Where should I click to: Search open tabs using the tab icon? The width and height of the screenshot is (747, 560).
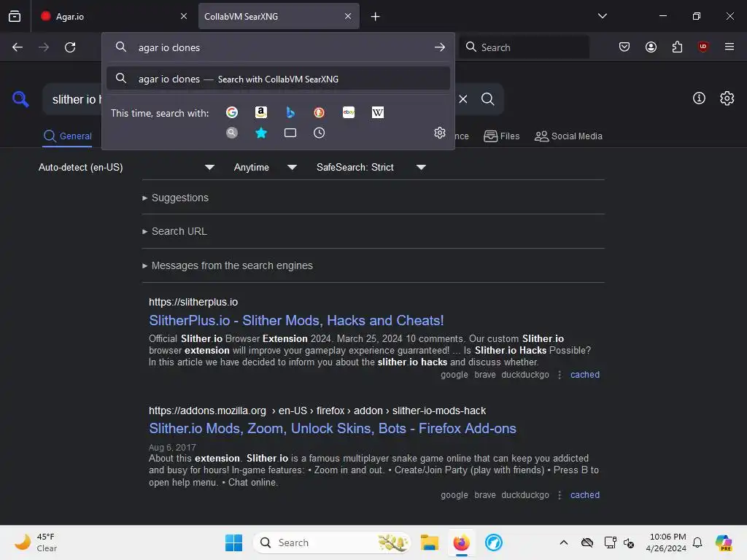[290, 133]
